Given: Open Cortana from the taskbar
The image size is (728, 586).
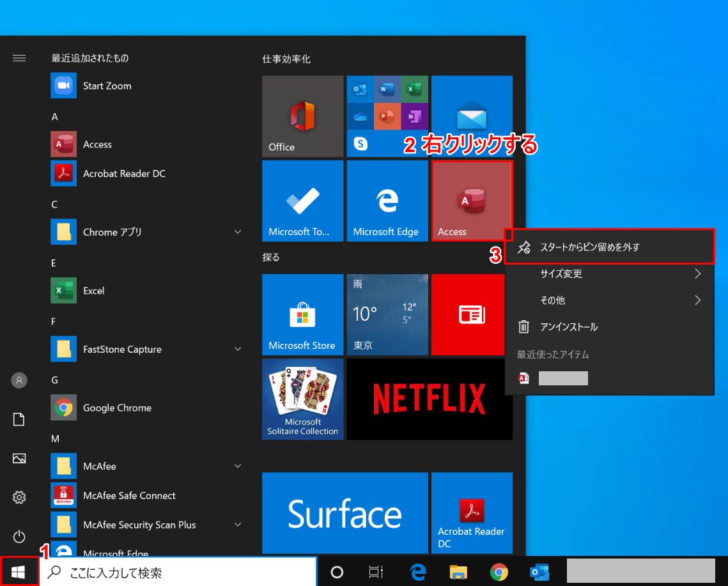Looking at the screenshot, I should [337, 572].
